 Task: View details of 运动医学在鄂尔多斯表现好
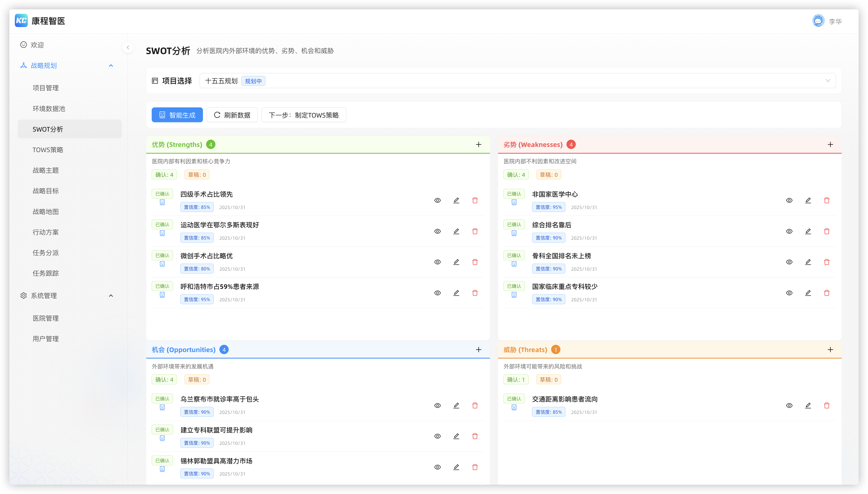438,231
